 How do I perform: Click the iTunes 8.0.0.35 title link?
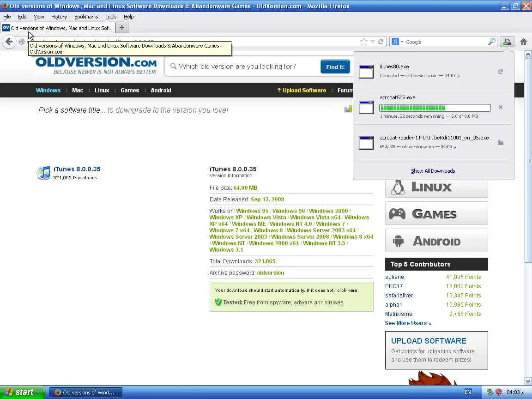coord(77,169)
